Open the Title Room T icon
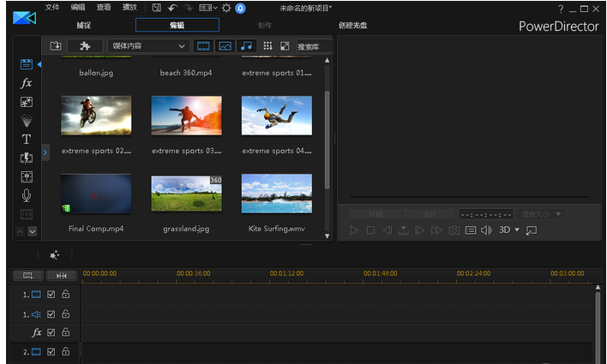The width and height of the screenshot is (607, 364). click(x=26, y=139)
